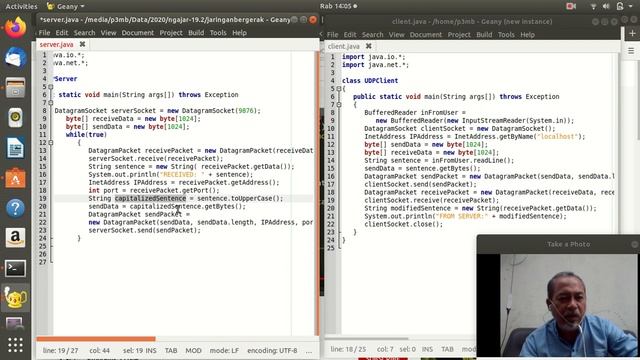
Task: Click screen recording indicator in top bar
Action: [x=571, y=6]
